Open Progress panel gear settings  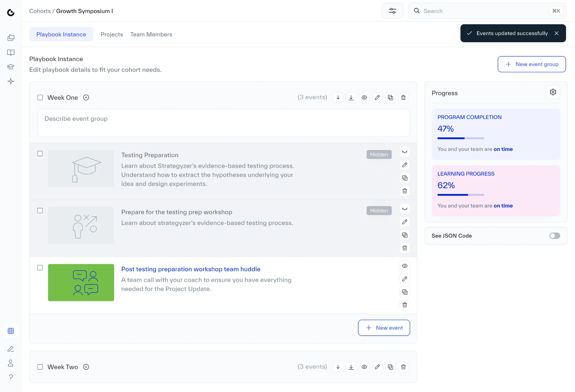[553, 92]
